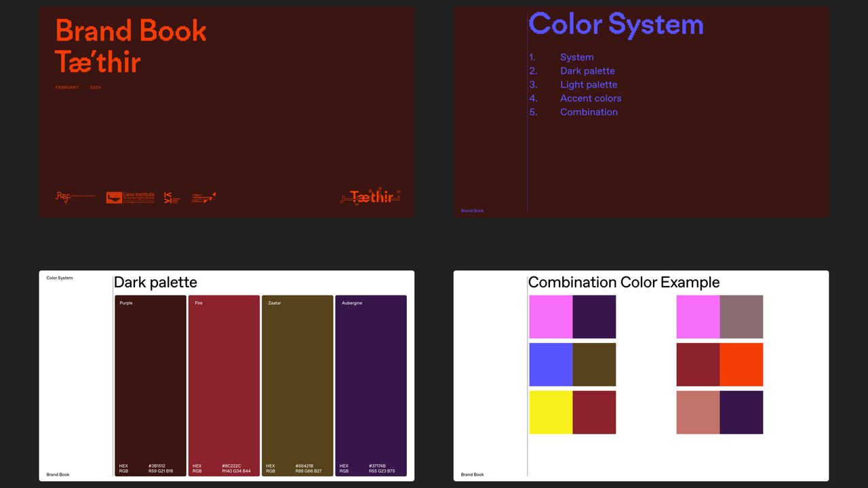Viewport: 868px width, 488px height.
Task: Click the 'Brand Book' cover title
Action: [131, 31]
